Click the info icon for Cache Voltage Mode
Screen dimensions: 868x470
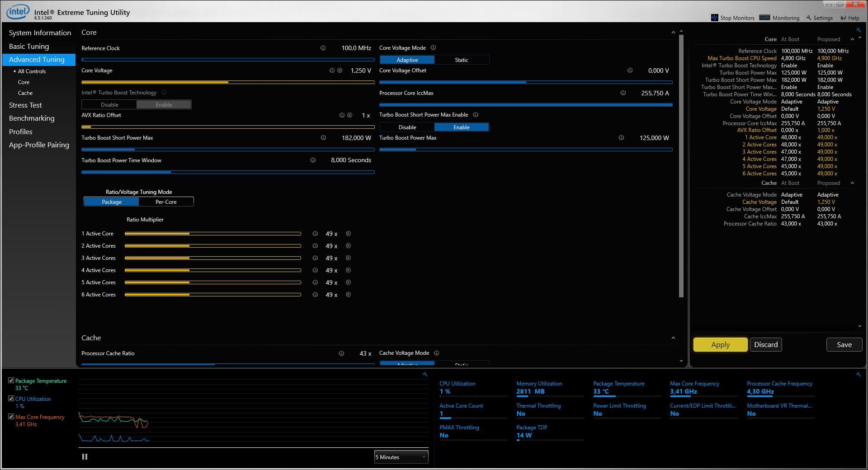(x=436, y=353)
